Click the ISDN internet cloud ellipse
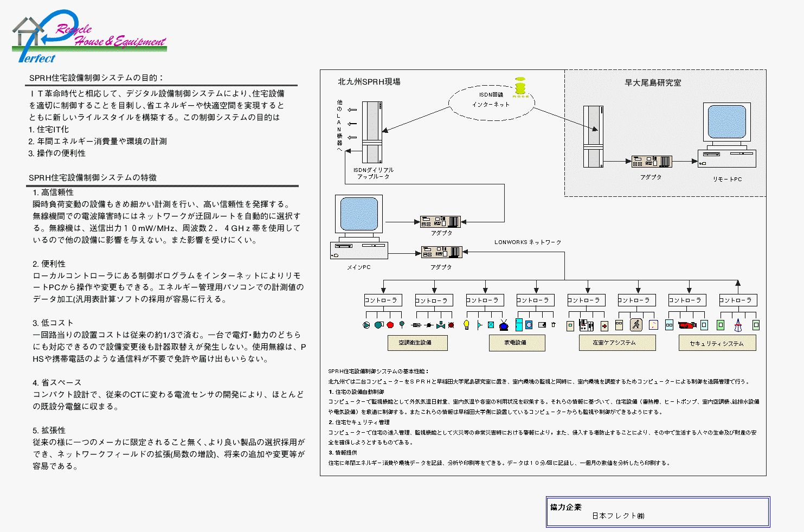The width and height of the screenshot is (804, 532). click(491, 102)
